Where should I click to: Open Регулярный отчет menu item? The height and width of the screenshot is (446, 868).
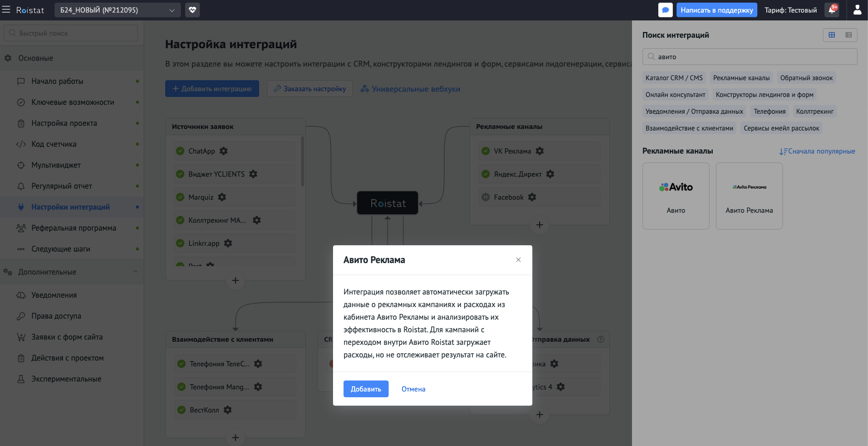72,186
